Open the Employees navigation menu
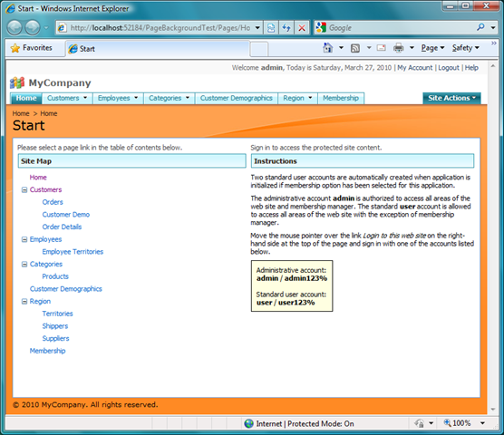 point(118,98)
